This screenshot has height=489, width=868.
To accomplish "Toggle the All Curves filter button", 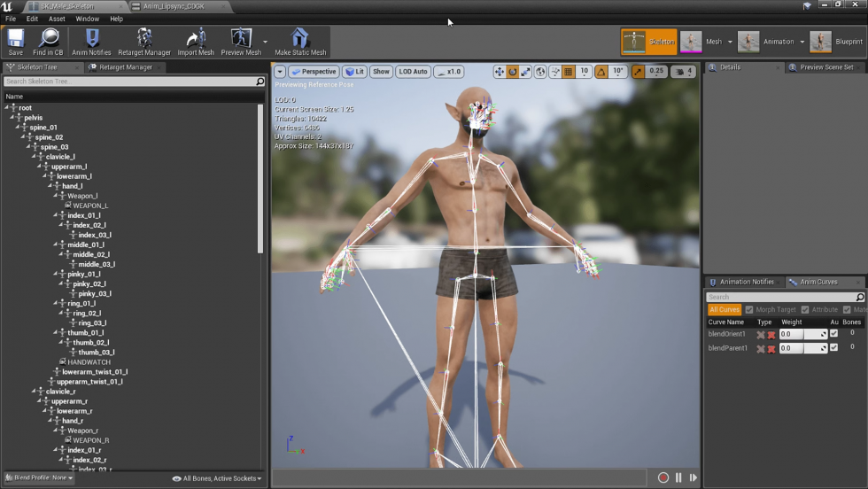I will (x=725, y=309).
